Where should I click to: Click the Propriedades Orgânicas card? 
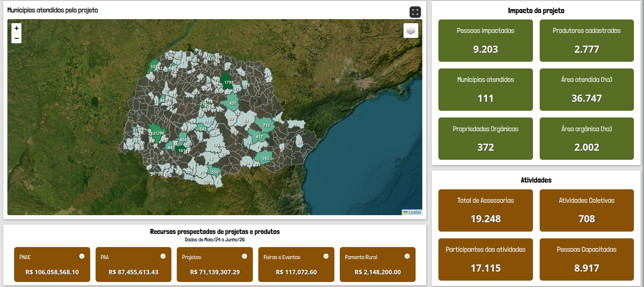485,139
